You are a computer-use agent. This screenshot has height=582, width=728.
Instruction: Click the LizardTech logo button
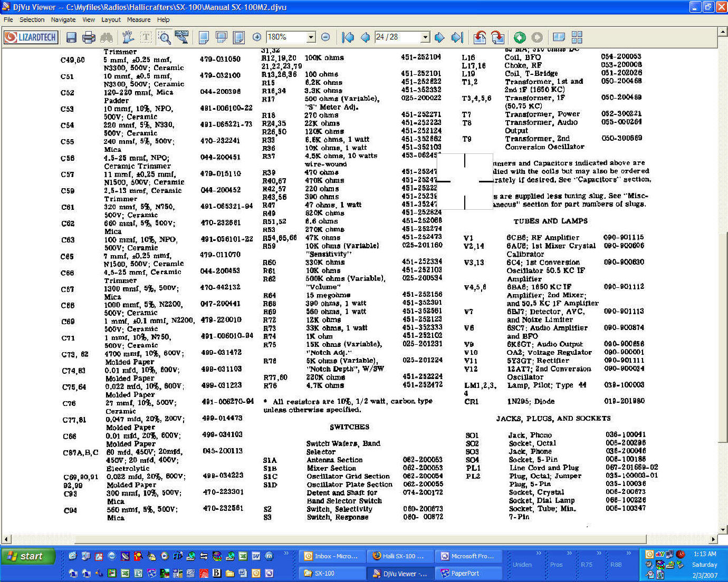pos(31,37)
